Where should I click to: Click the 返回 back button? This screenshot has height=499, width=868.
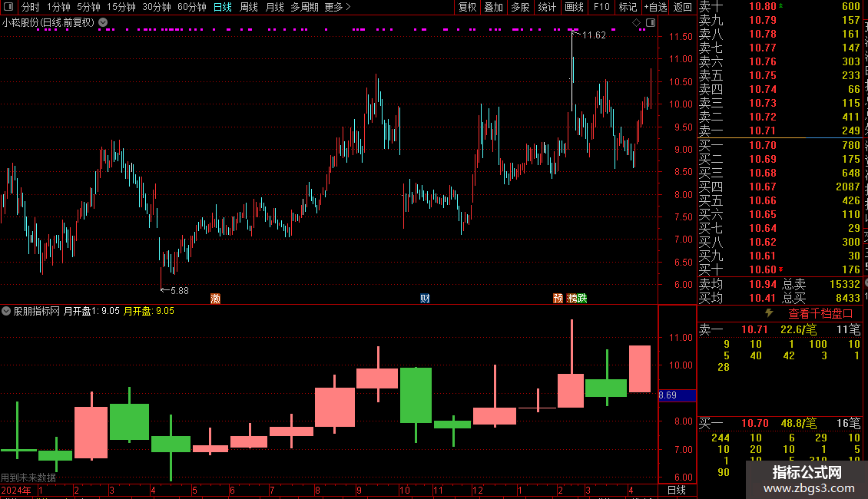683,7
